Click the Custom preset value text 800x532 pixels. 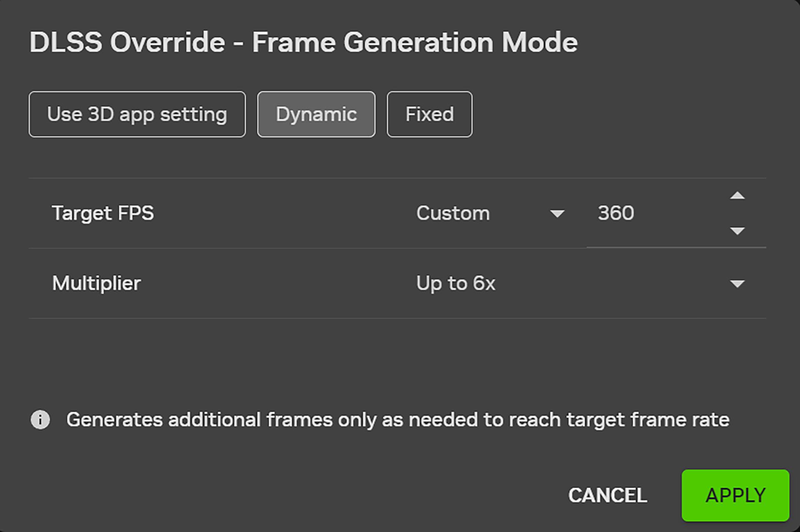tap(453, 213)
